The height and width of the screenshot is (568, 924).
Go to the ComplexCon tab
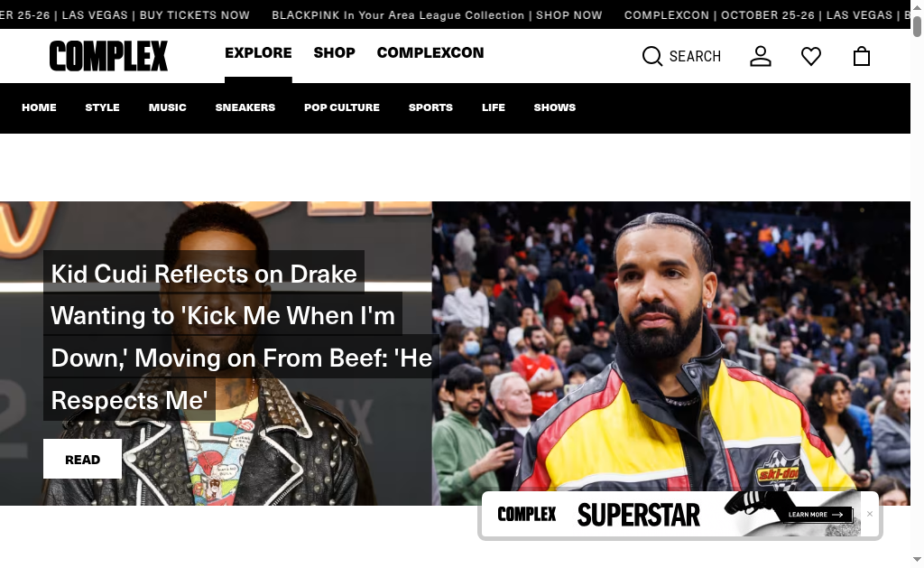pos(430,52)
